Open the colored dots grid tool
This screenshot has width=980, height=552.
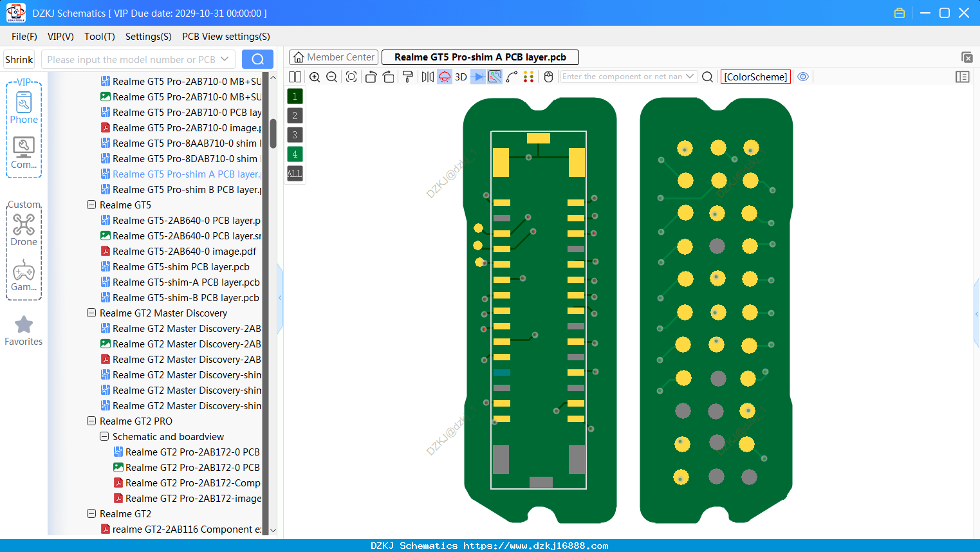(x=529, y=77)
